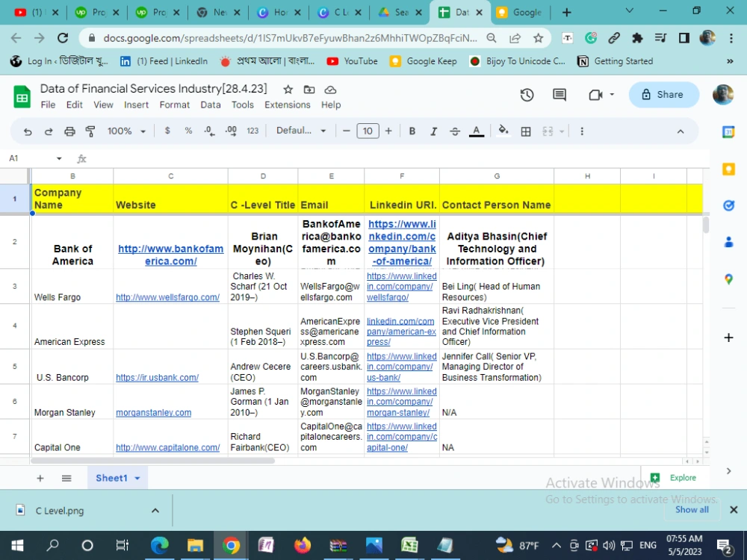This screenshot has height=560, width=747.
Task: Star the spreadsheet document
Action: tap(288, 90)
